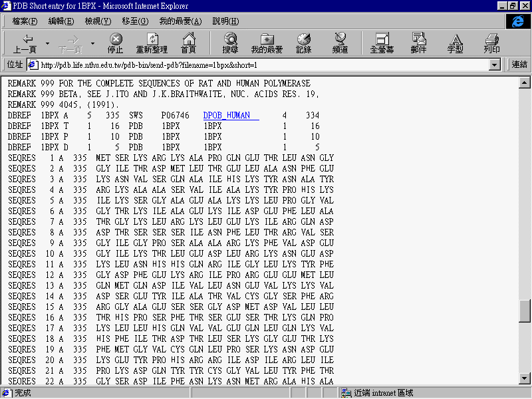
Task: Open the Search (搜尋) toolbar icon
Action: [x=230, y=43]
